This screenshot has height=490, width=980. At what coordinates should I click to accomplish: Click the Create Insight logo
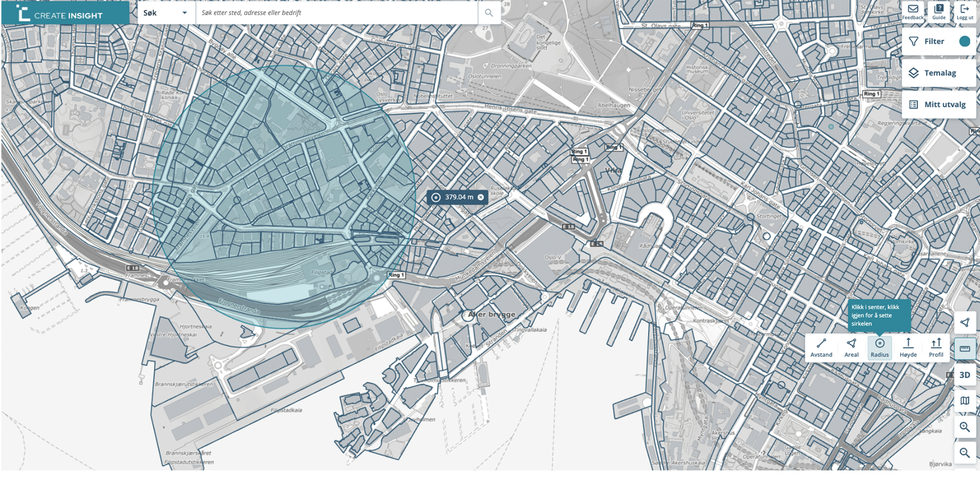coord(65,13)
